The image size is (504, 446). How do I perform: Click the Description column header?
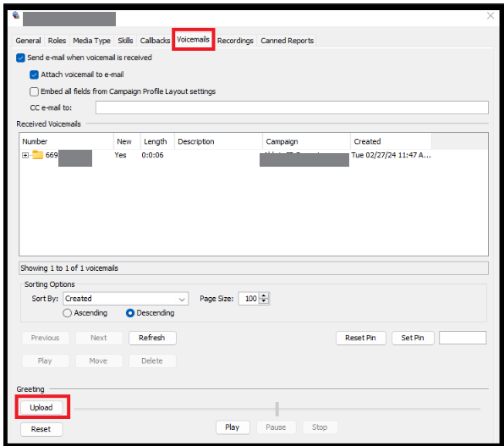point(218,141)
